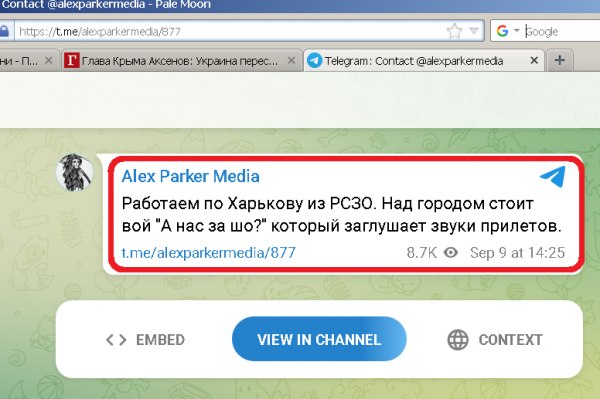The height and width of the screenshot is (399, 600).
Task: Click the EMBED button
Action: click(145, 340)
